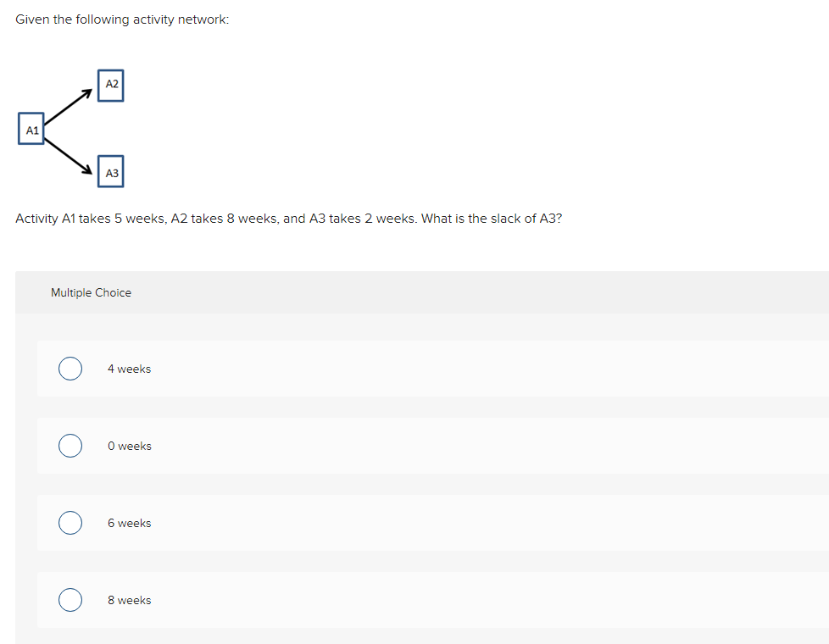Click the answer text 0 weeks
This screenshot has height=644, width=829.
[x=130, y=446]
